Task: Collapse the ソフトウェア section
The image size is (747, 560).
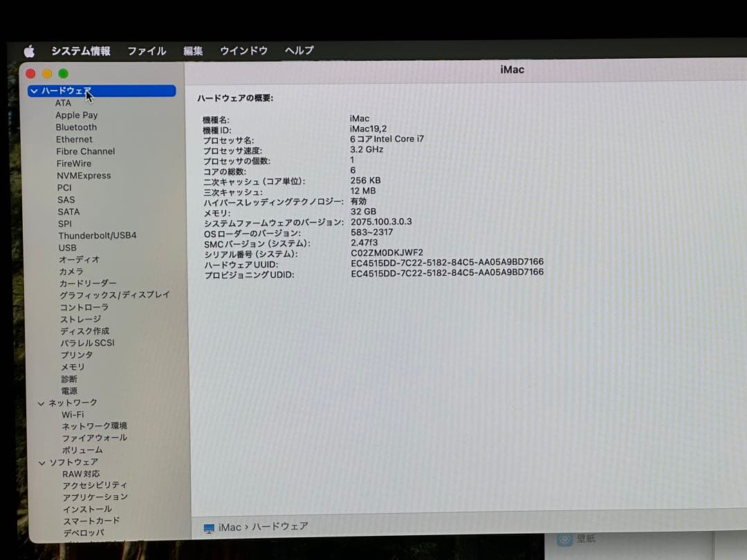Action: point(41,462)
